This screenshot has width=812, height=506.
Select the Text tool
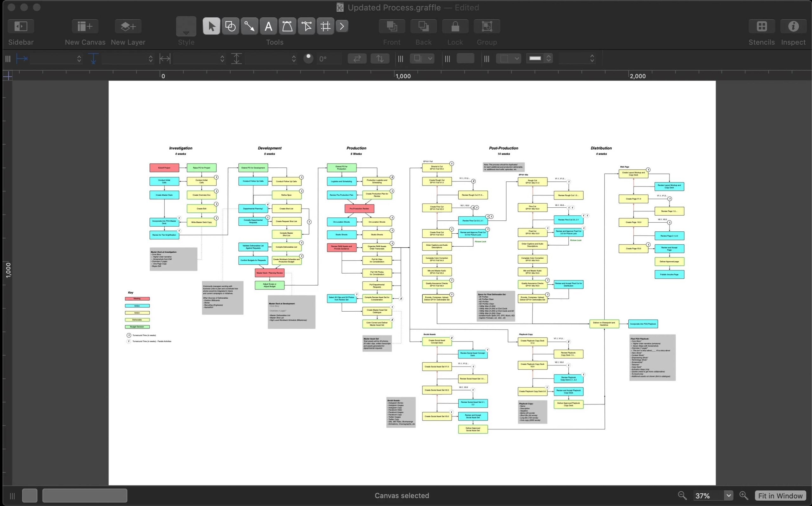[x=268, y=26]
